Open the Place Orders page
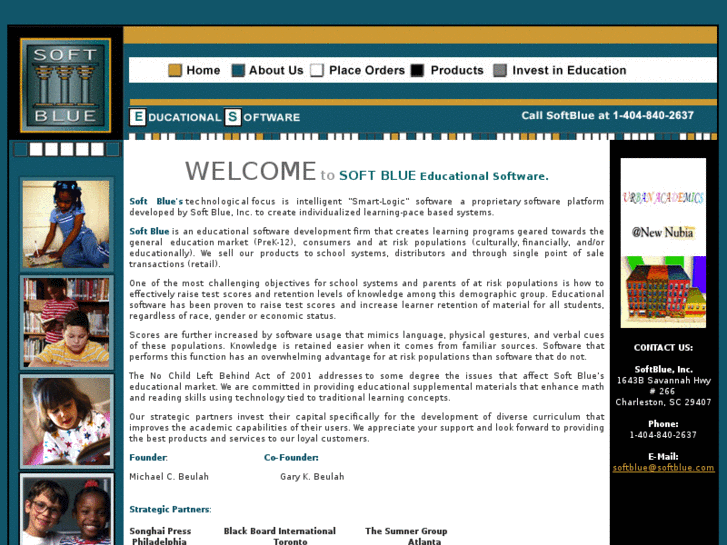727x545 pixels. 367,71
